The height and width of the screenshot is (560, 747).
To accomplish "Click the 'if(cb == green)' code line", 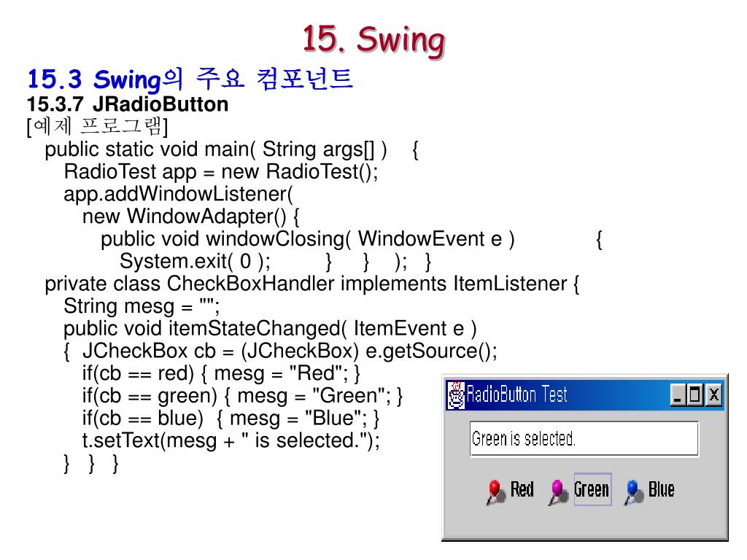I will tap(242, 396).
